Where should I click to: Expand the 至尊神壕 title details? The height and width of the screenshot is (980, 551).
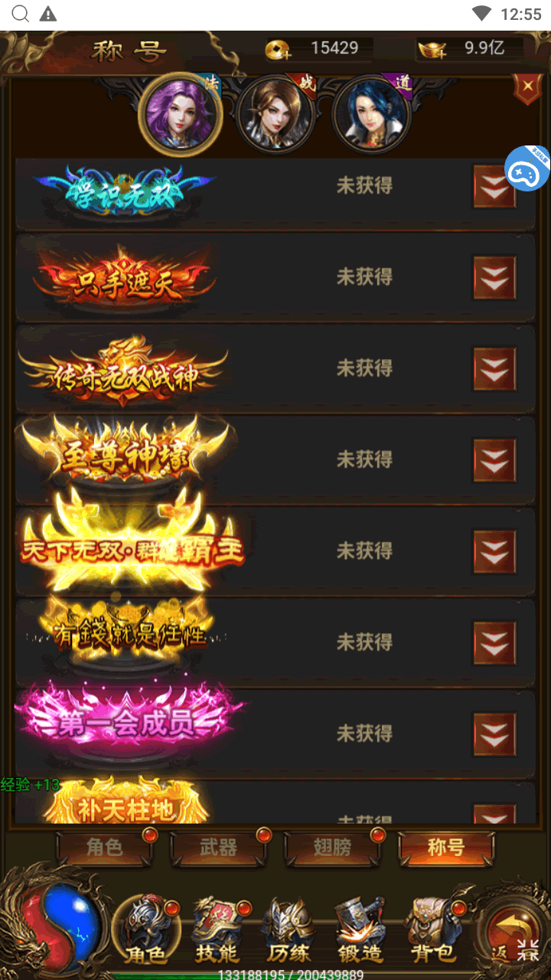pos(494,460)
